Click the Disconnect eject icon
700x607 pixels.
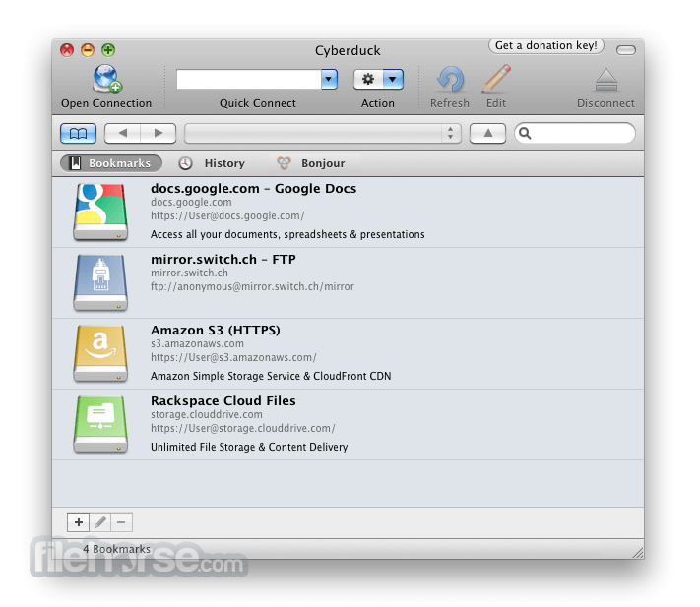(x=605, y=81)
